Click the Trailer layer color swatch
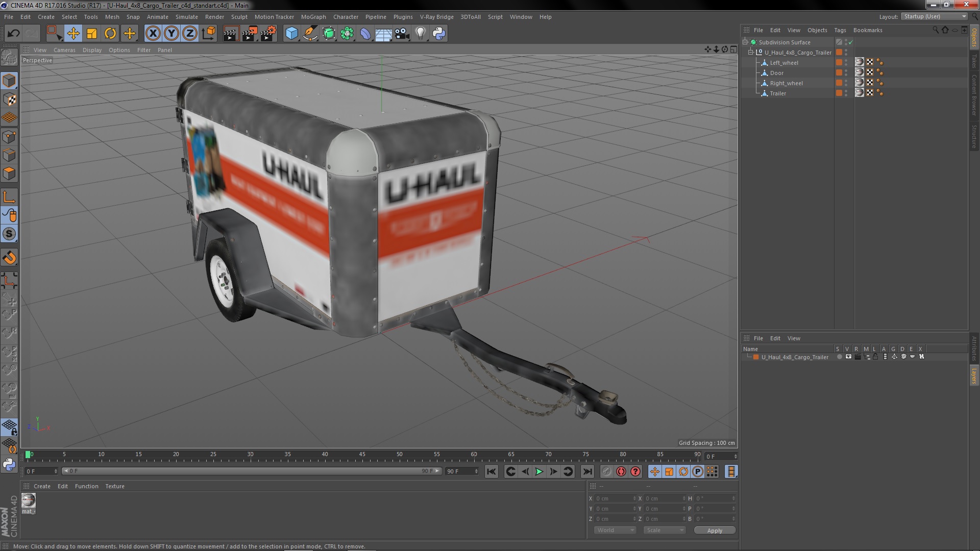 (839, 93)
